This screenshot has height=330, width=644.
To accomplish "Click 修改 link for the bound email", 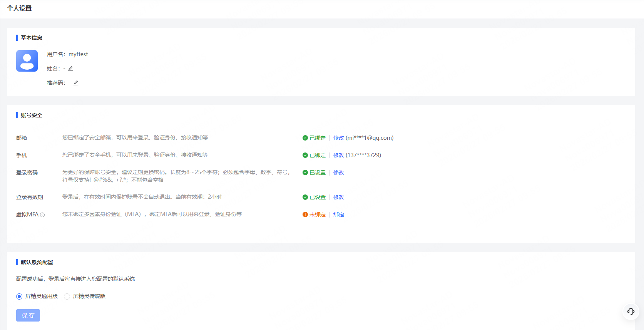I will click(339, 138).
